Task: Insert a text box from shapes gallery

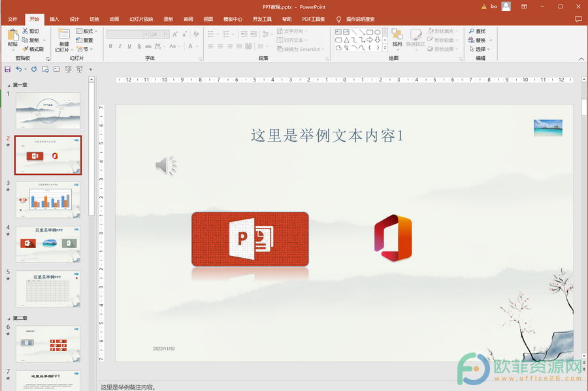Action: coord(338,32)
